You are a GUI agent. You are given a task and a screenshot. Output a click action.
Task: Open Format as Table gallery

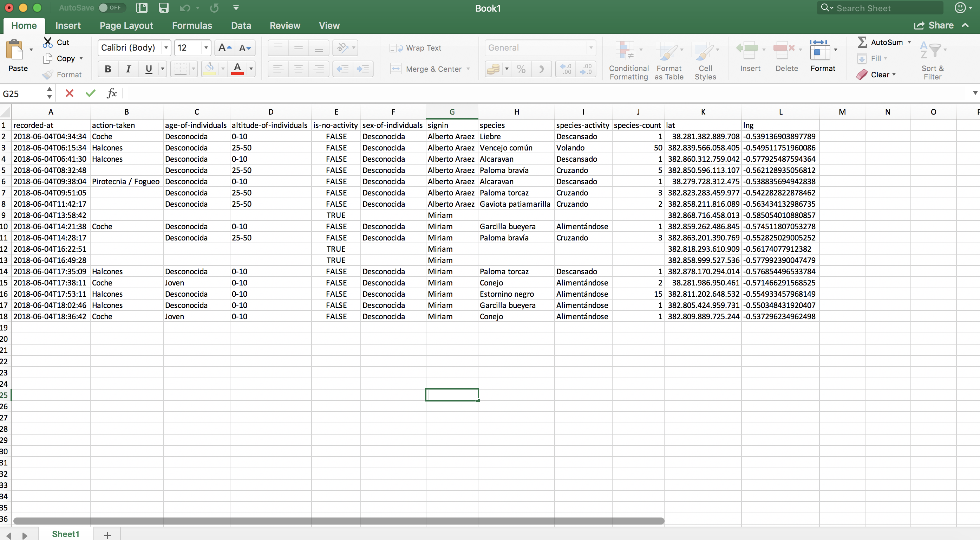tap(669, 60)
